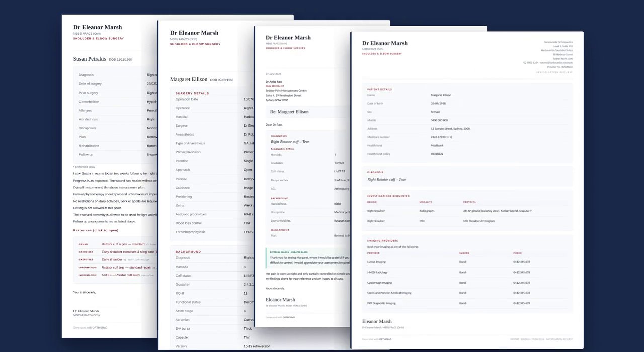Viewport: 644px width, 352px height.
Task: Click the "Functional status" row label
Action: (188, 302)
